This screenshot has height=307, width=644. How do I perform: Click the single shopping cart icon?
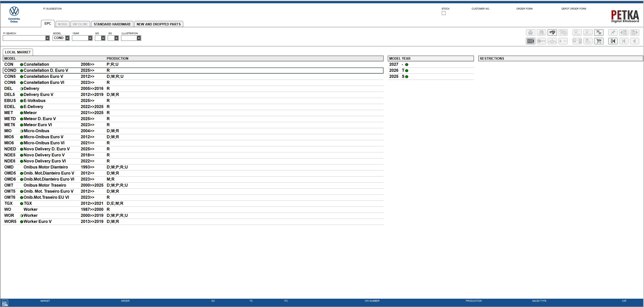(599, 41)
